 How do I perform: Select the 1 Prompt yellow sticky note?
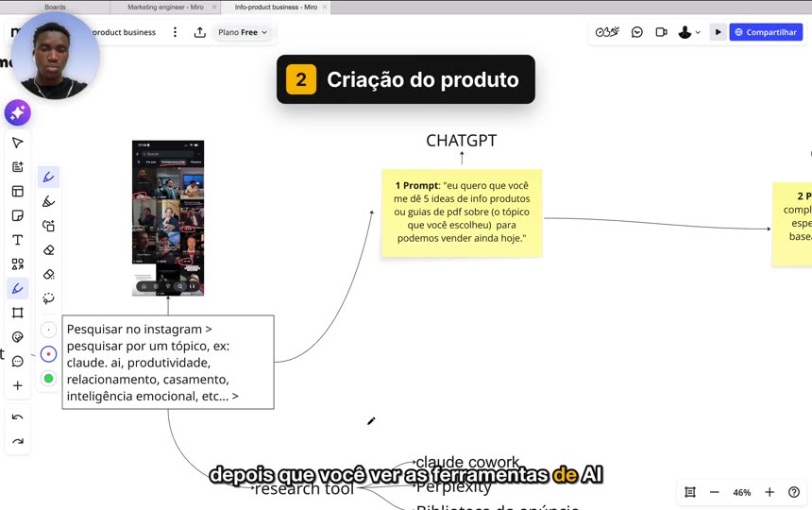tap(462, 212)
